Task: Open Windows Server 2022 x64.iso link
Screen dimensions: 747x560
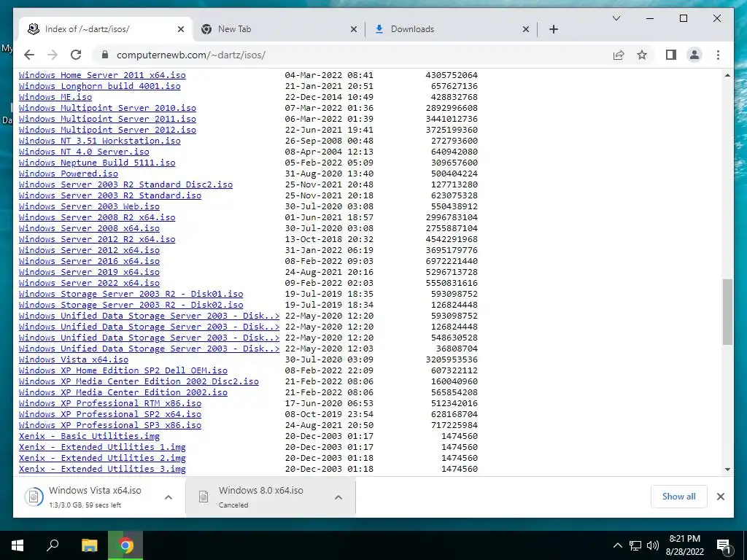Action: pos(89,284)
